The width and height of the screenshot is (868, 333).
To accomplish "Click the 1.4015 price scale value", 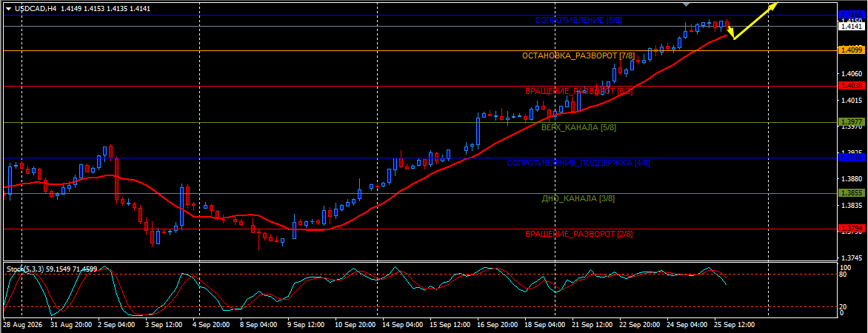I will click(x=852, y=100).
